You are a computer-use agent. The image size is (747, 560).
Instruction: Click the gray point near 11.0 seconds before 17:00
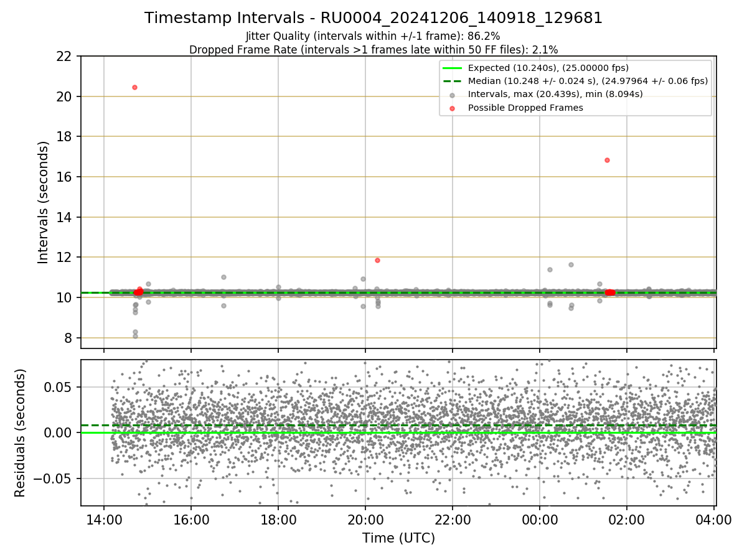pyautogui.click(x=223, y=277)
